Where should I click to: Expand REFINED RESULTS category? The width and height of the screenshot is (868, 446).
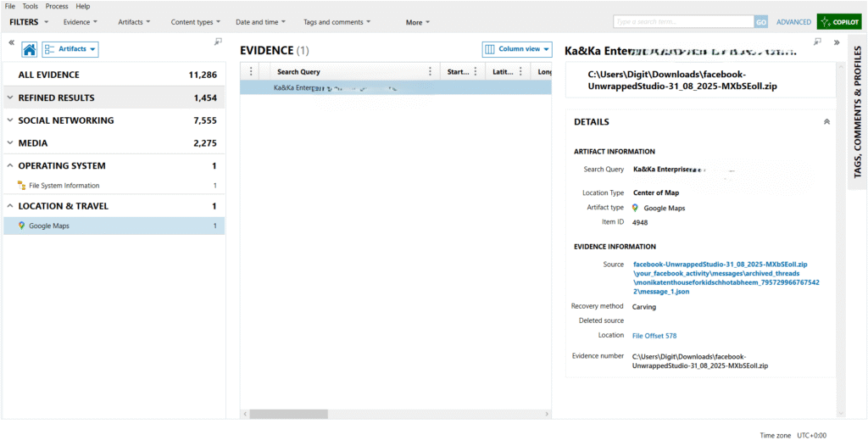pos(114,98)
